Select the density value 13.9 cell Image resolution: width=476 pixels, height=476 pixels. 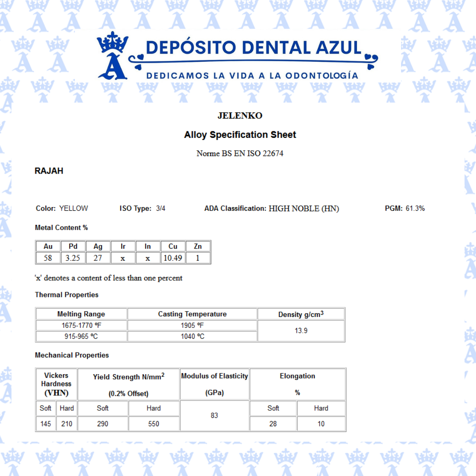[301, 331]
